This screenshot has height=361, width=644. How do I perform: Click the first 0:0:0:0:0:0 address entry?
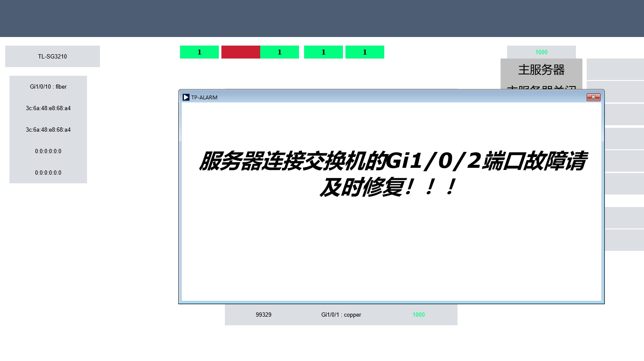tap(48, 151)
